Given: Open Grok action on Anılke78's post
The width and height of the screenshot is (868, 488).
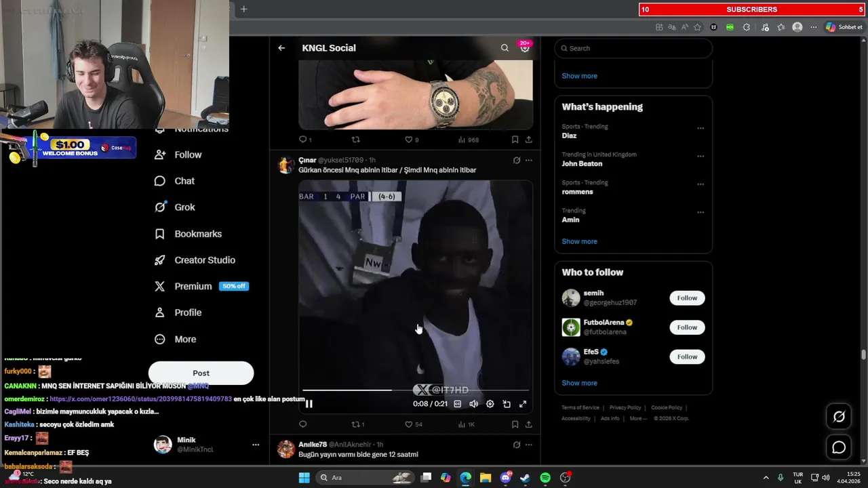Looking at the screenshot, I should (517, 445).
